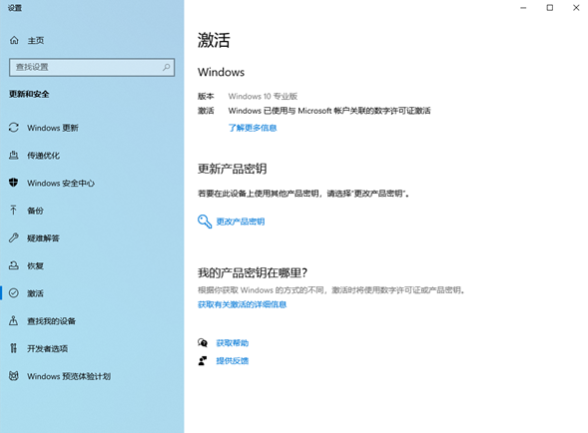Click the 开发者选项 sliders icon
The height and width of the screenshot is (433, 588).
14,348
